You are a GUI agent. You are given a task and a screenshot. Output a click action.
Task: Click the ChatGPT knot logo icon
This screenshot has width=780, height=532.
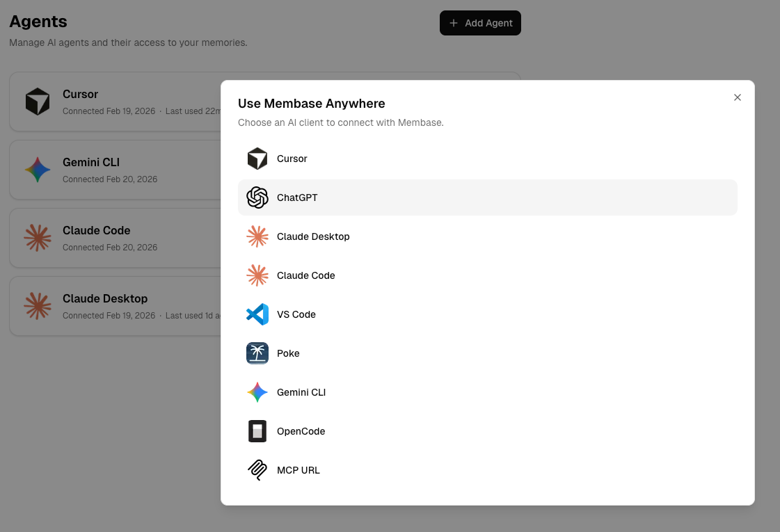(x=257, y=198)
